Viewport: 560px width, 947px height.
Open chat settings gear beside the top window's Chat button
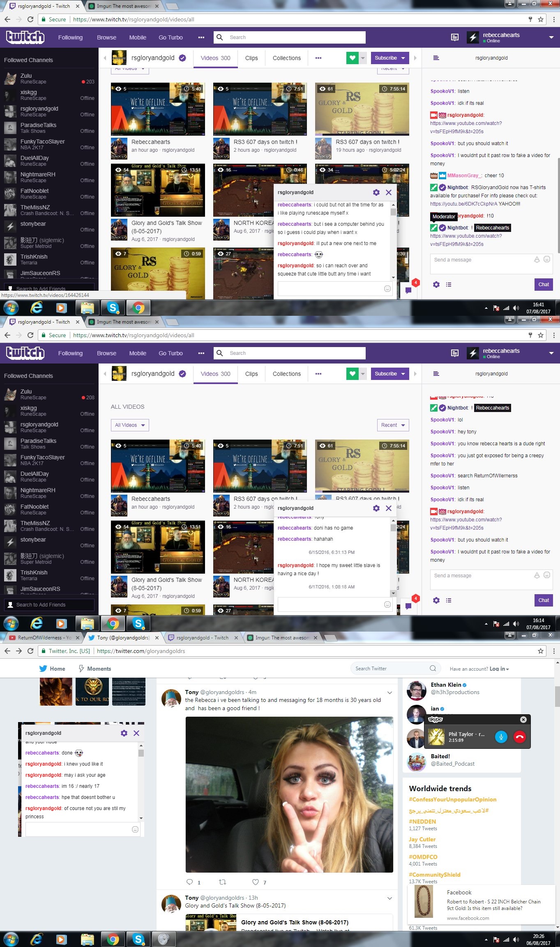point(436,285)
